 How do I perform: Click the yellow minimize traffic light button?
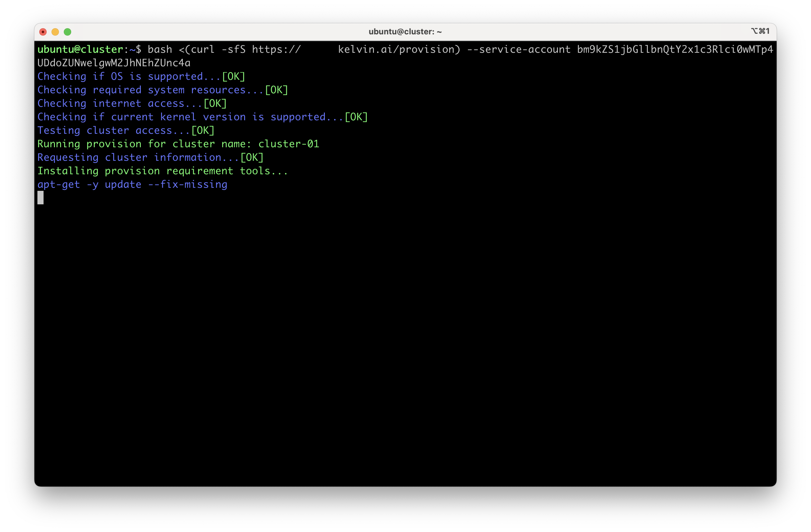point(55,32)
